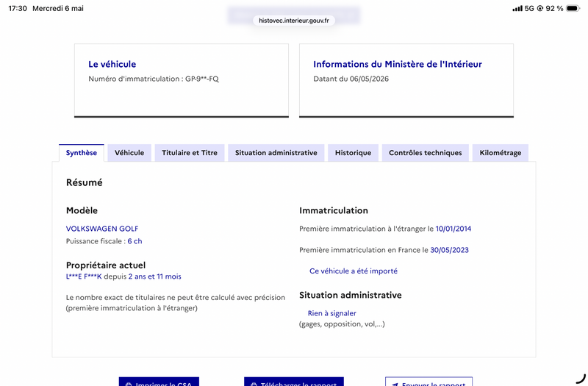
Task: Open the Historique tab
Action: click(353, 153)
